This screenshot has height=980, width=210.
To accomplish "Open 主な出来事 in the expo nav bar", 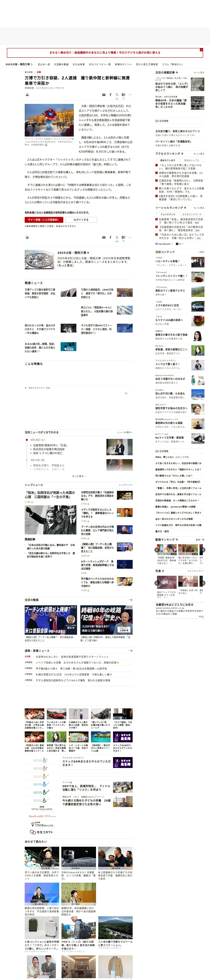I will [x=79, y=64].
